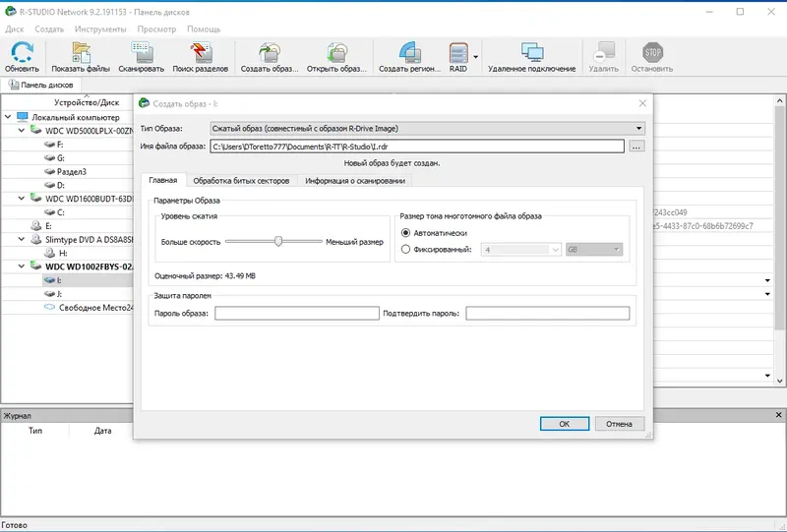This screenshot has height=532, width=787.
Task: Select WDC WD1002FBYS disk icon
Action: pos(35,266)
